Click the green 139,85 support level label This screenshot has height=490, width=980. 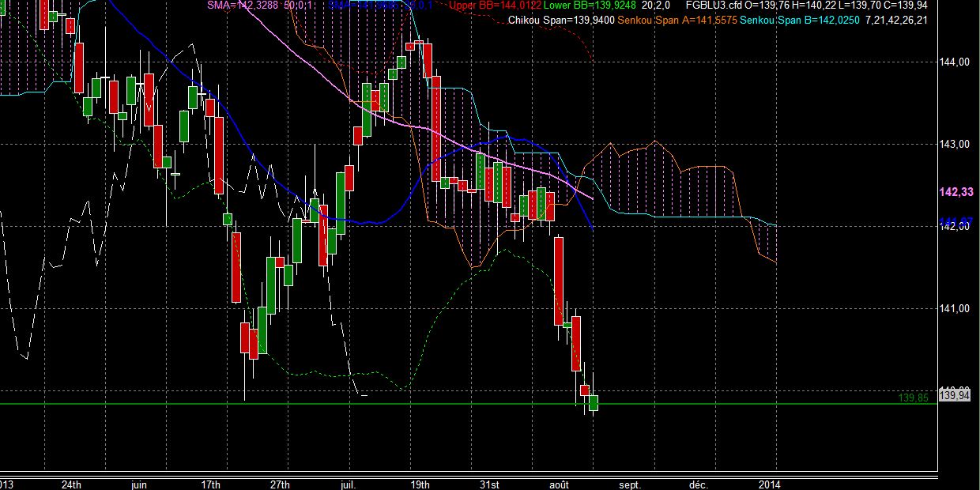click(x=913, y=398)
